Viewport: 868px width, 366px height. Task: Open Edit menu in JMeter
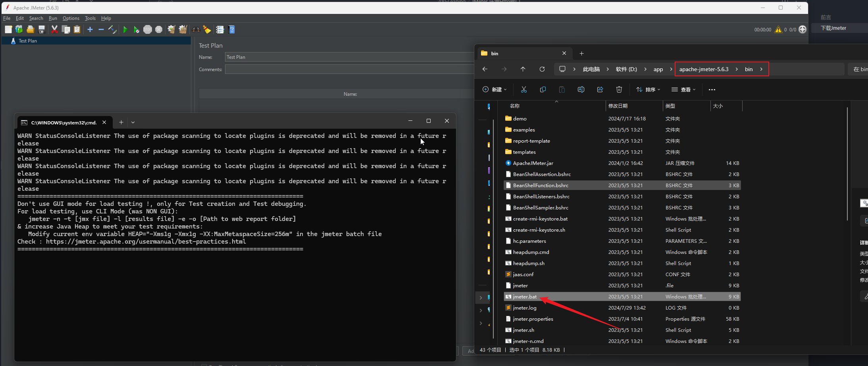pyautogui.click(x=20, y=18)
